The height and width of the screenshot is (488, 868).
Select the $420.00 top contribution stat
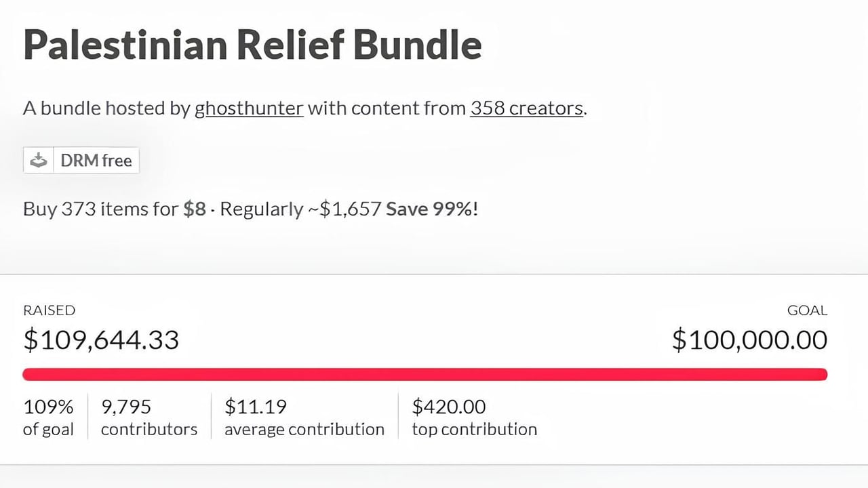pyautogui.click(x=475, y=418)
